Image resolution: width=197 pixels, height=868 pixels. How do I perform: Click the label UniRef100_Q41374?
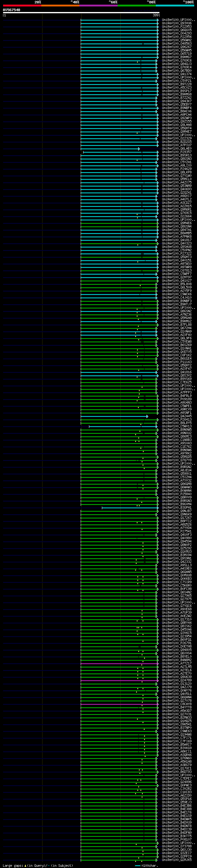click(176, 74)
